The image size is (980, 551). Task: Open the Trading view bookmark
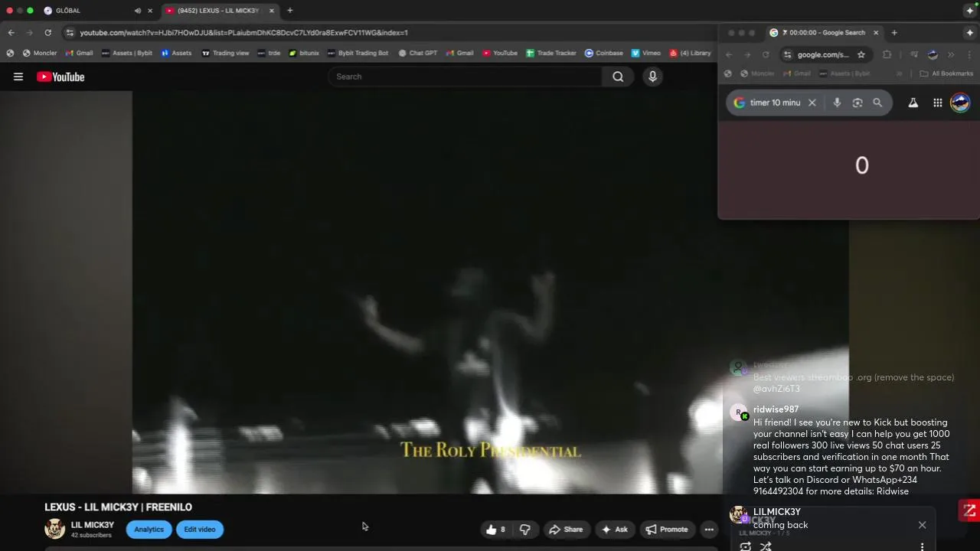tap(225, 54)
